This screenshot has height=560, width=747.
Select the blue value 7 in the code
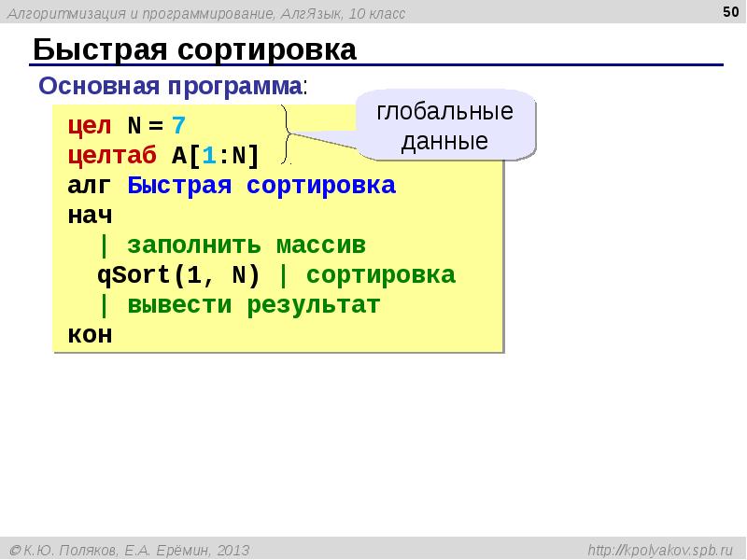(x=178, y=125)
